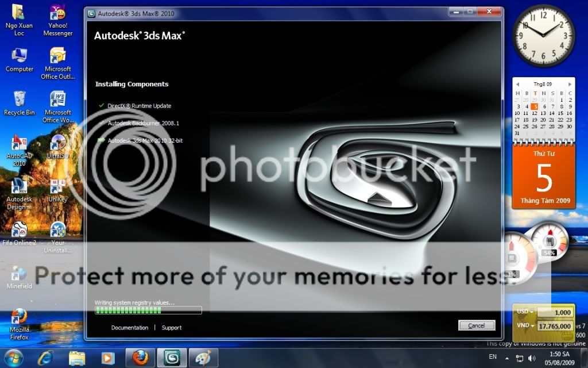Open the Documentation link
The width and height of the screenshot is (588, 368).
coord(130,328)
